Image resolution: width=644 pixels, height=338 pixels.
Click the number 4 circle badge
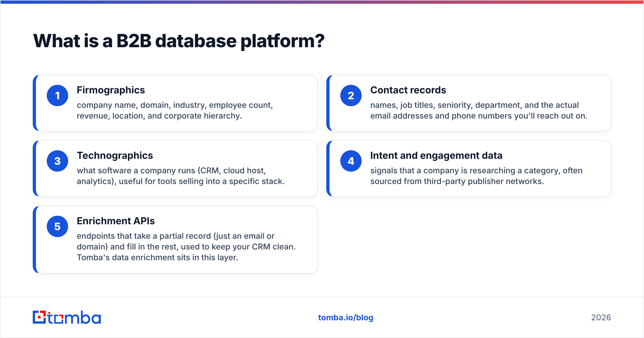[x=351, y=161]
